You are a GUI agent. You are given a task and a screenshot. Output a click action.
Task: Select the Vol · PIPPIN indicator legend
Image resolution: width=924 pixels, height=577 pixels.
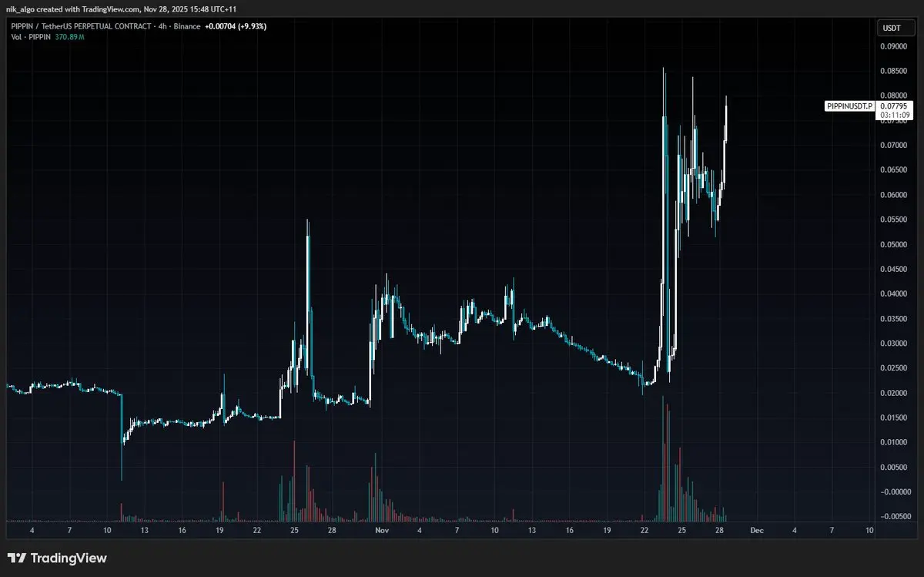pyautogui.click(x=30, y=37)
